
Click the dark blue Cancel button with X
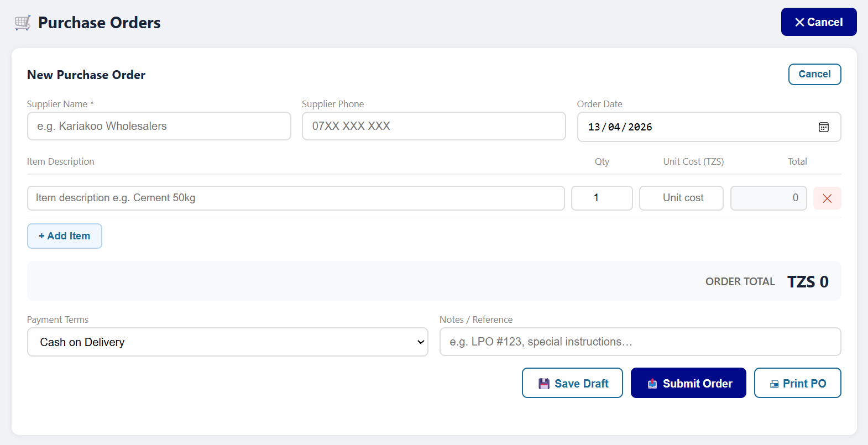pos(818,22)
